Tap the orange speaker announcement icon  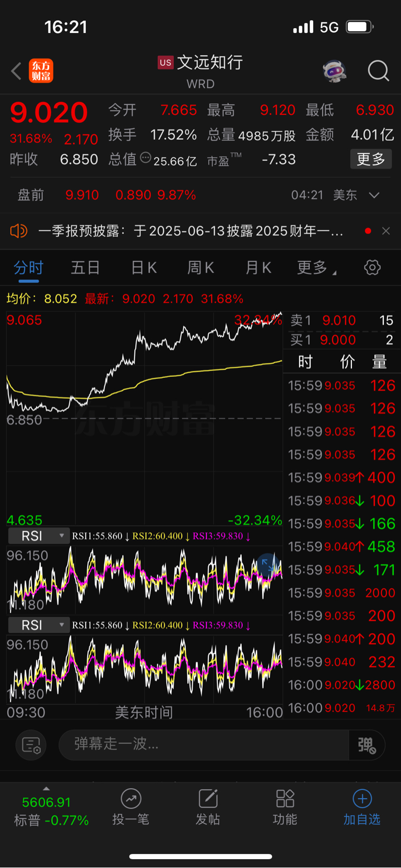pos(19,231)
